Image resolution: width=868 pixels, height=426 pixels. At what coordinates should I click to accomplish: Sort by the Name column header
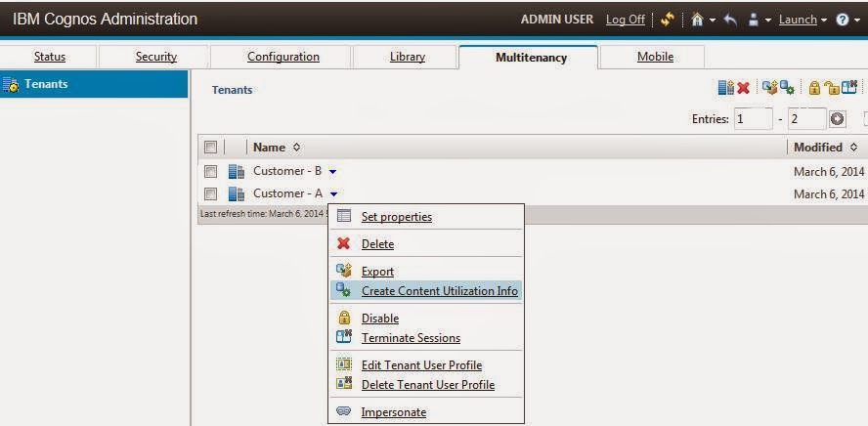point(269,148)
